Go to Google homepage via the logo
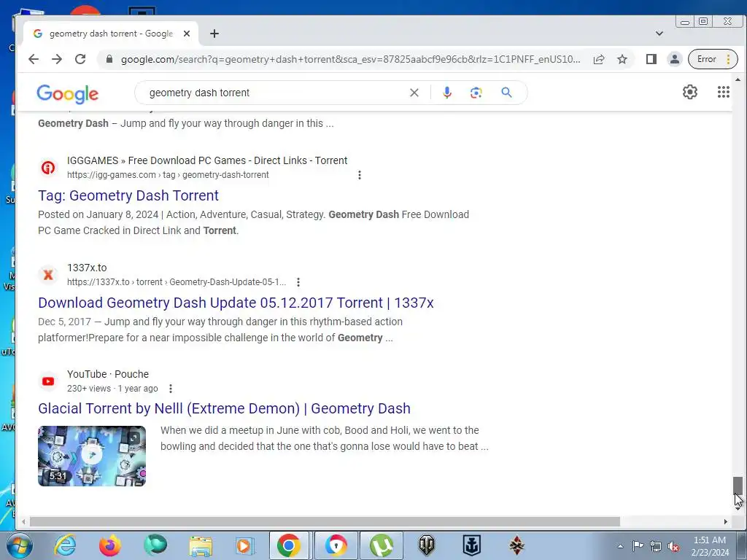The width and height of the screenshot is (747, 560). (x=68, y=94)
